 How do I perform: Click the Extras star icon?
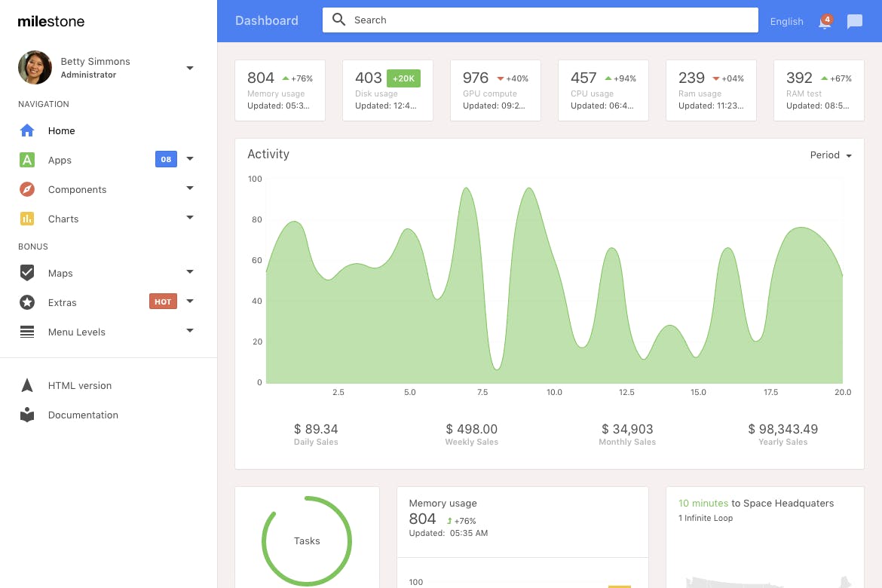(27, 302)
